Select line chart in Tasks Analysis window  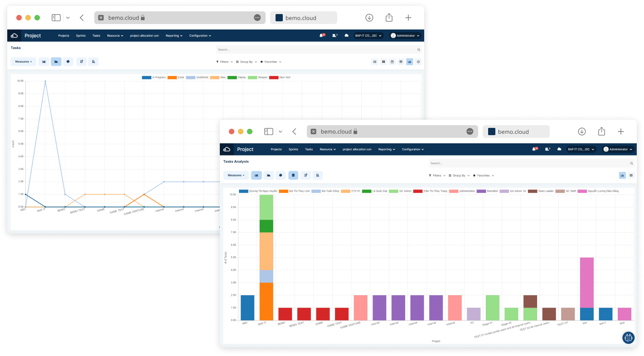269,176
